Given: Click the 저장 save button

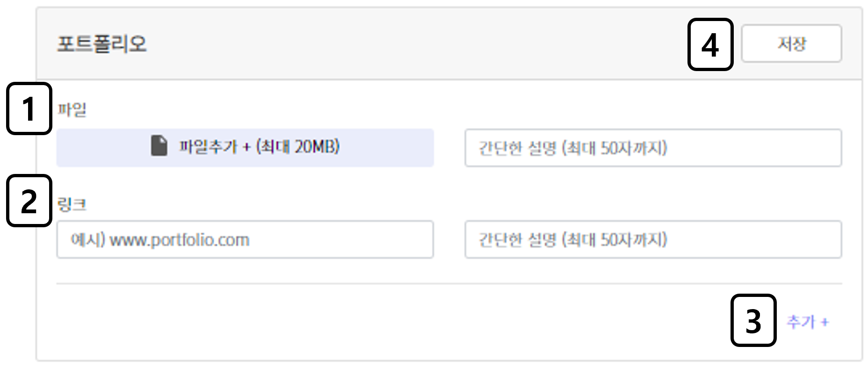Looking at the screenshot, I should [791, 43].
